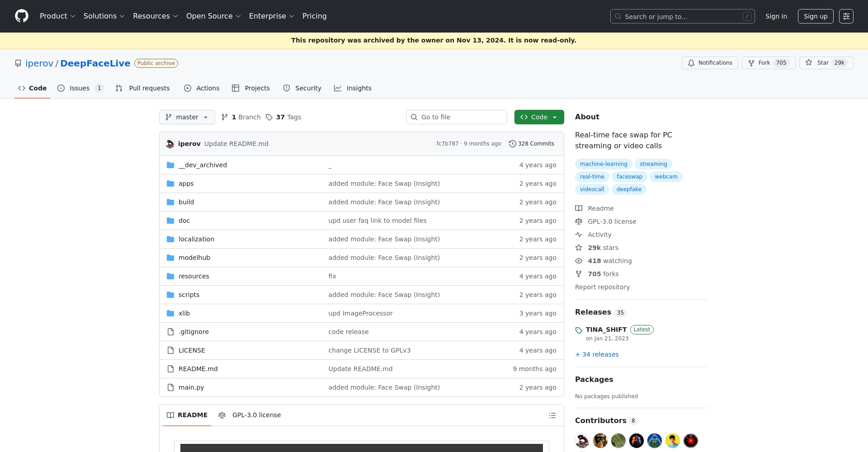868x452 pixels.
Task: Switch to the Insights tab
Action: click(x=353, y=88)
